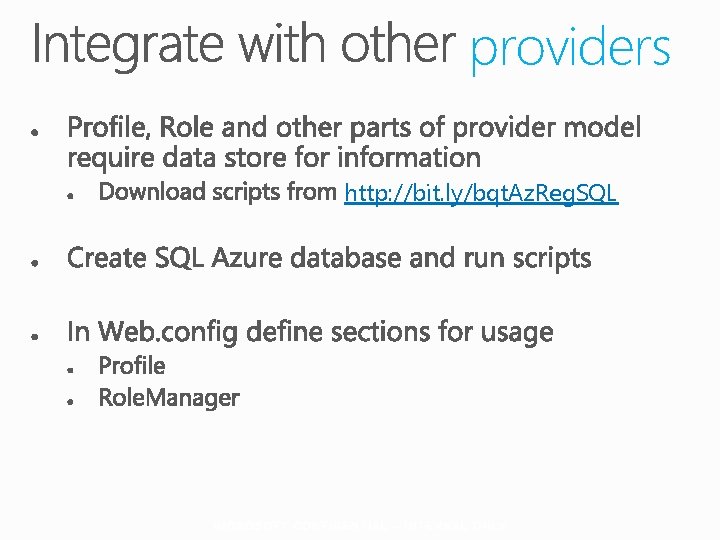
Task: Open the bit.ly/bqtAzRegSQL hyperlink
Action: tap(481, 192)
